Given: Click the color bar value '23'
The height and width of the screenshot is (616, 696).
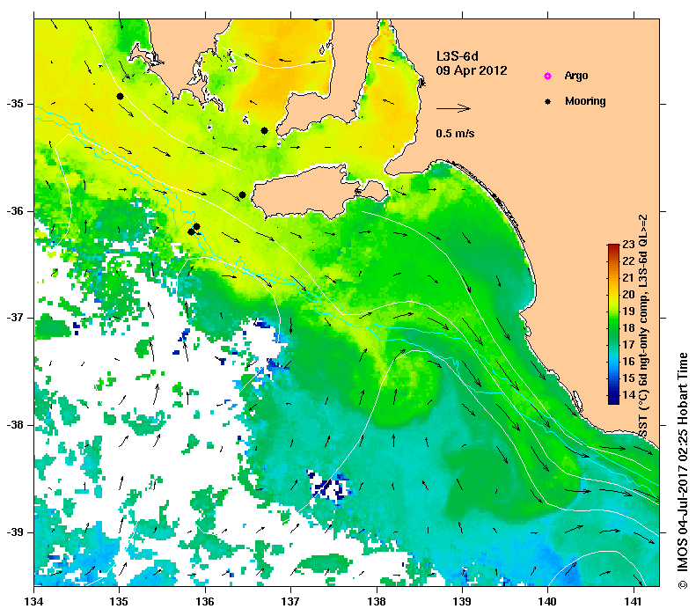Looking at the screenshot, I should pos(628,245).
